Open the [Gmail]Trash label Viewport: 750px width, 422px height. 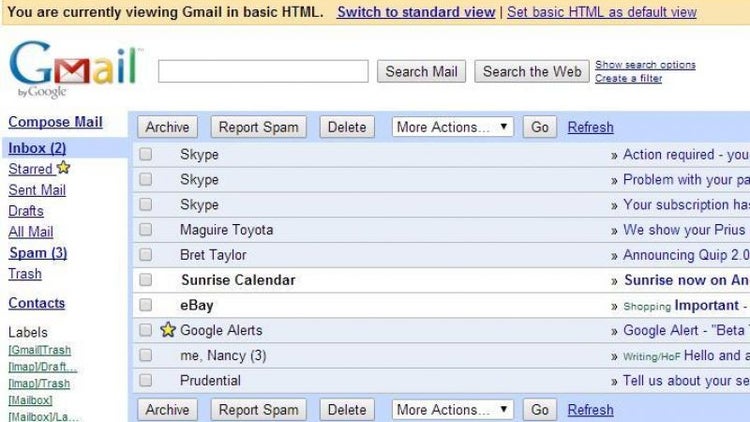(x=39, y=350)
